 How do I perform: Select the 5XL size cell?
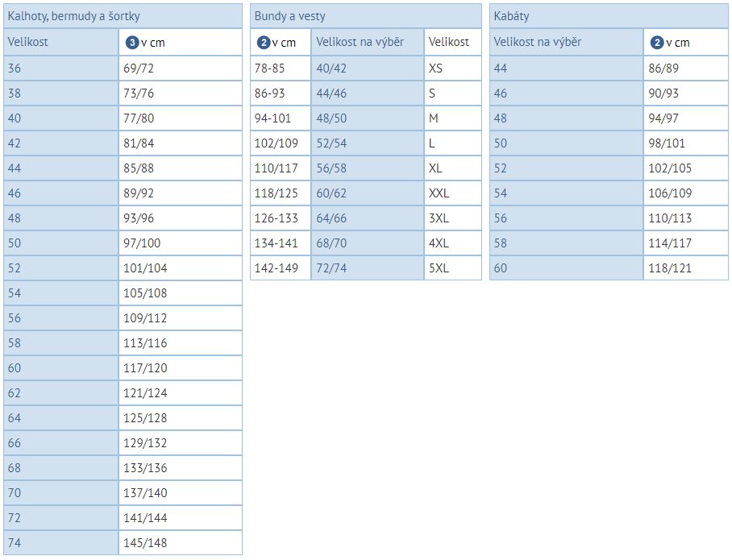coord(453,268)
